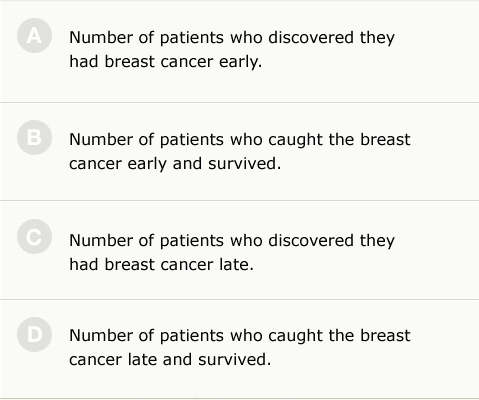479x400 pixels.
Task: Click the text 'had breast cancer late.'
Action: [161, 265]
